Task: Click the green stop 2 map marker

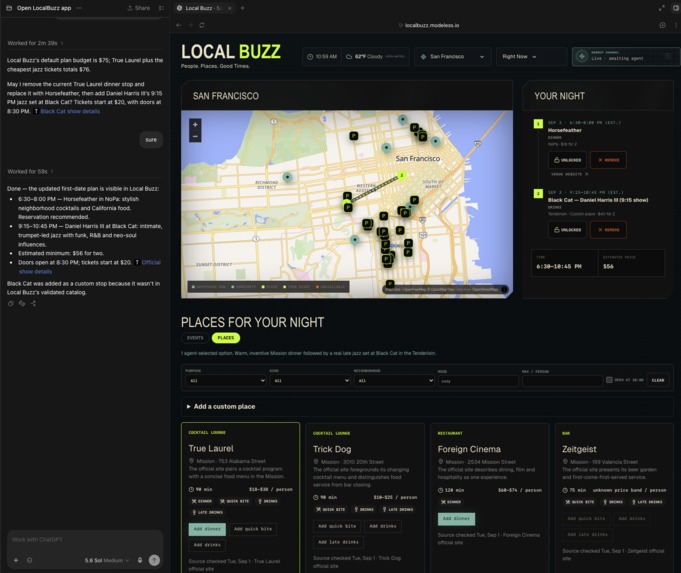Action: [x=402, y=175]
